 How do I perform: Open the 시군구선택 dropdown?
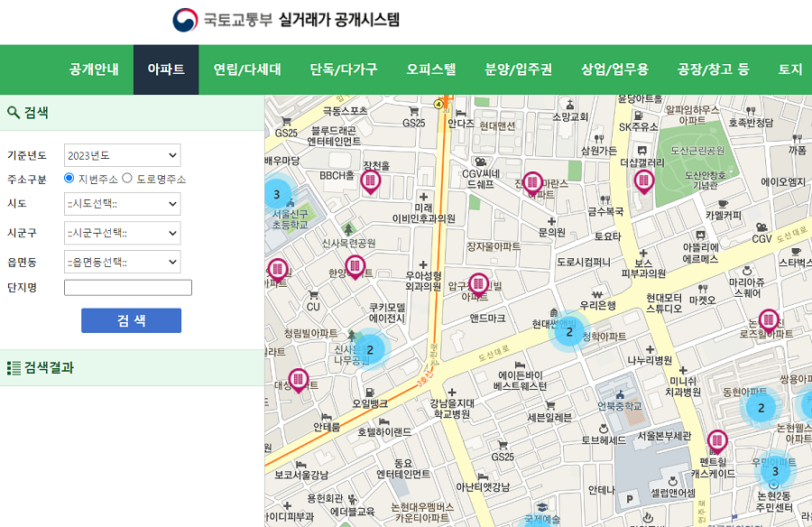point(122,233)
